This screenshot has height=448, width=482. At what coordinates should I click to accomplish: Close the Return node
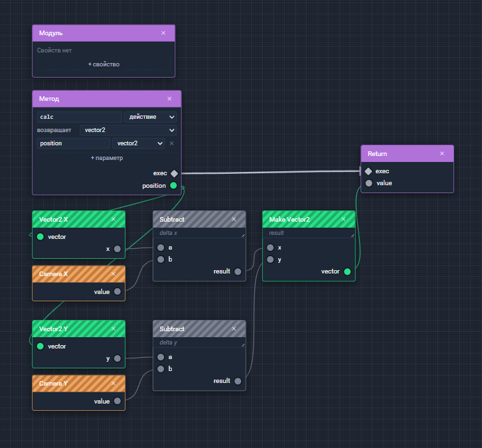click(442, 153)
